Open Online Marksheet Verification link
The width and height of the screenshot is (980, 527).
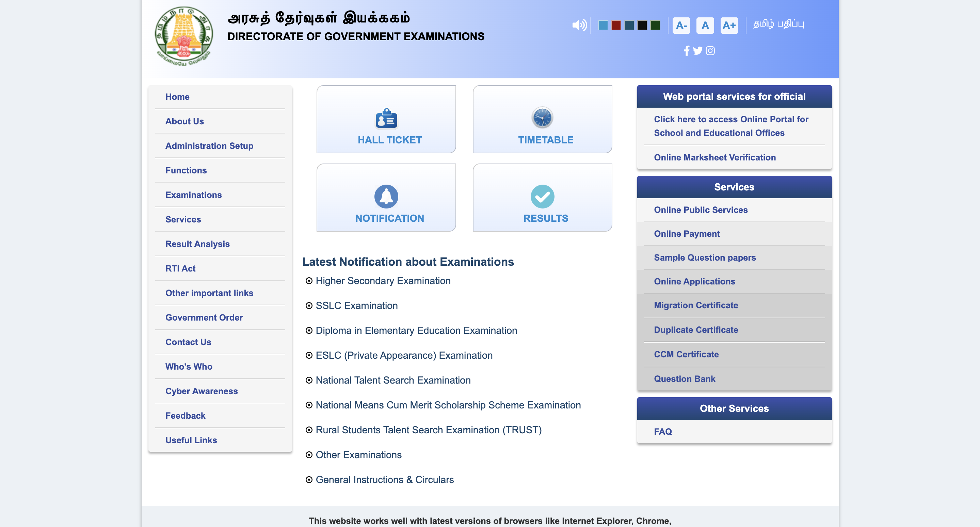[x=714, y=157]
